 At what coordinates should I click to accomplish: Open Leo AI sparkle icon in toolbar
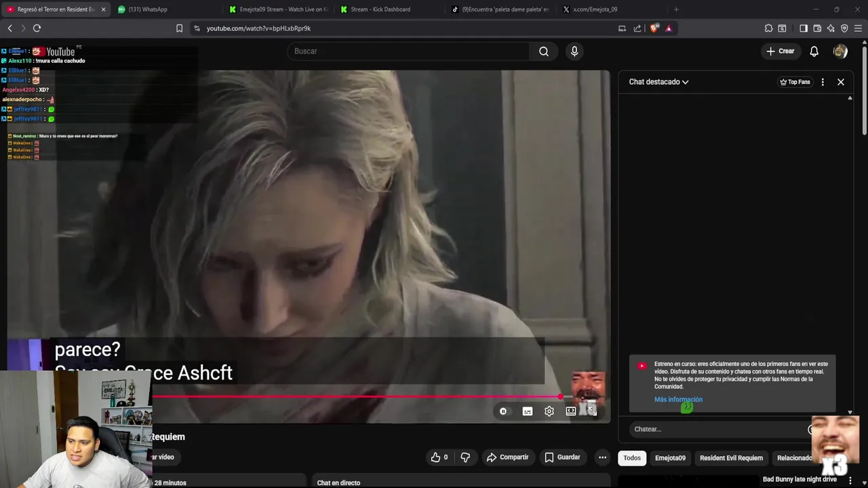[831, 28]
